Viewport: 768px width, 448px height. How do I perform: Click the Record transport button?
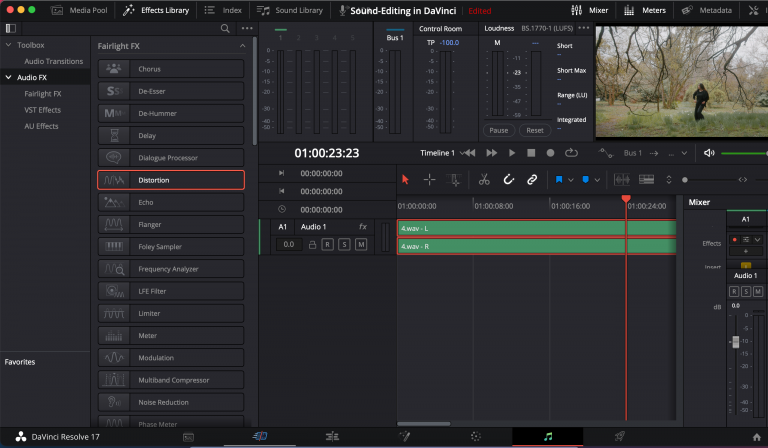tap(551, 153)
